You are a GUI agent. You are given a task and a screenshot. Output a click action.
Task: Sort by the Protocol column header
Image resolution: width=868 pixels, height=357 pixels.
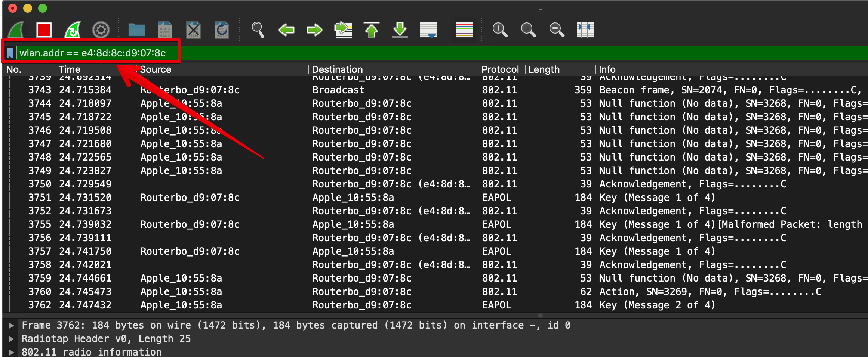coord(502,69)
